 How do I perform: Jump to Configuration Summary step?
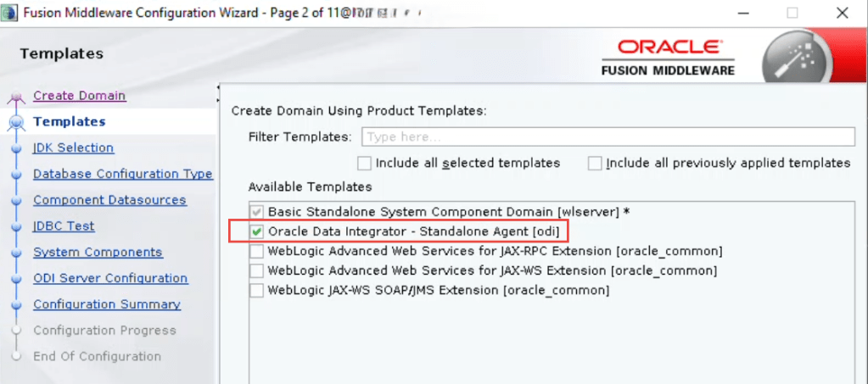[x=107, y=304]
